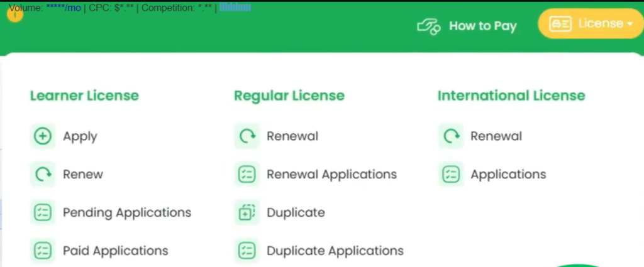The width and height of the screenshot is (644, 267).
Task: Click the yellow circle icon in top-left corner
Action: (14, 14)
